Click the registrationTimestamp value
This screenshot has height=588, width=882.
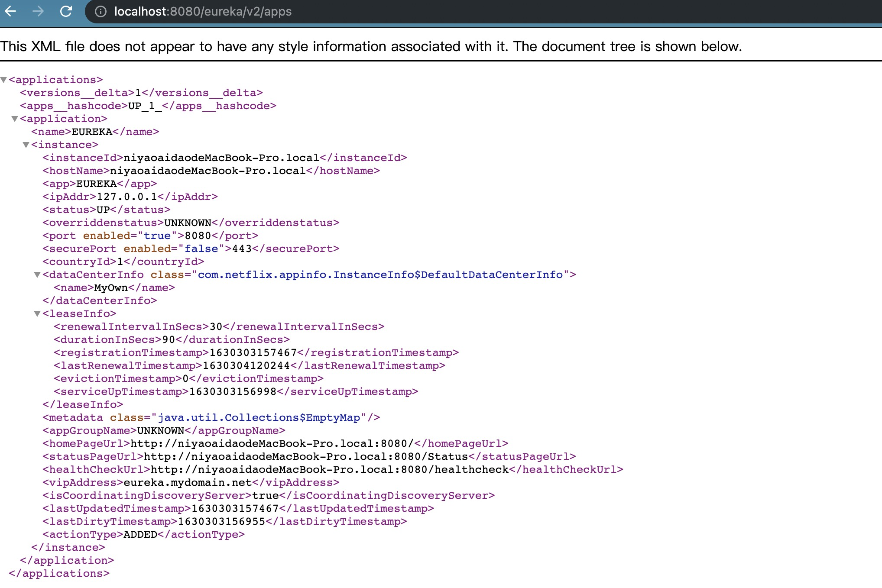coord(253,353)
